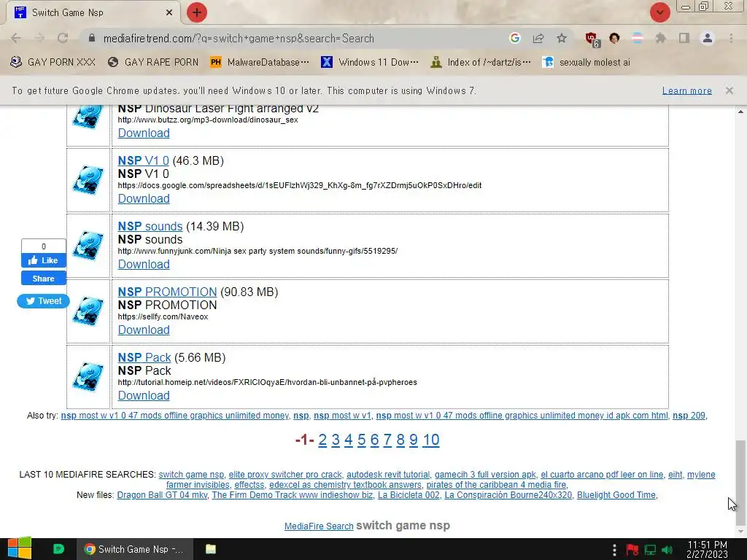The image size is (747, 560).
Task: Click the red flag Action Center tray icon
Action: click(632, 550)
